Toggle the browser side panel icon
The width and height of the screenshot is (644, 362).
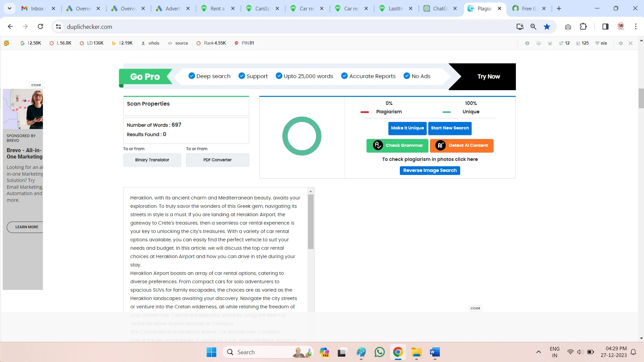point(605,26)
